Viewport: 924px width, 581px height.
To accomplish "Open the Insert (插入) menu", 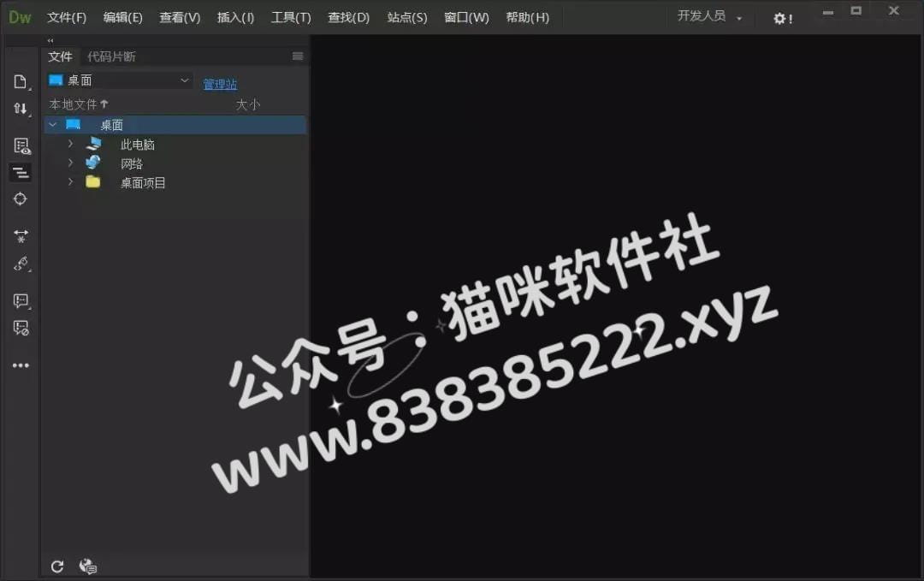I will pyautogui.click(x=235, y=18).
